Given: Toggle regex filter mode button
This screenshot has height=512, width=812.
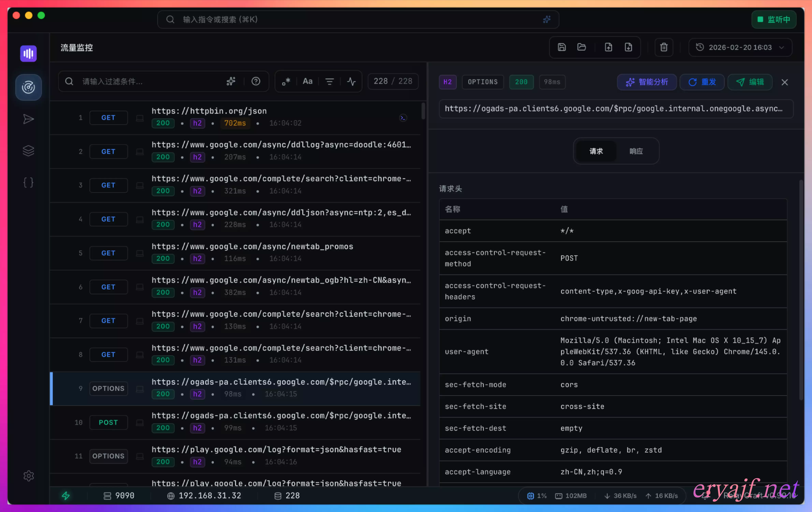Looking at the screenshot, I should click(x=286, y=81).
